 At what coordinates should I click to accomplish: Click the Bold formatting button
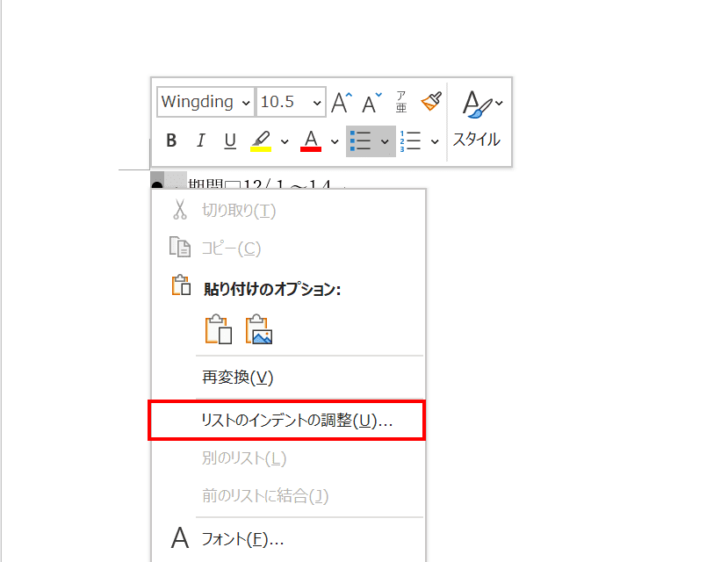point(171,140)
